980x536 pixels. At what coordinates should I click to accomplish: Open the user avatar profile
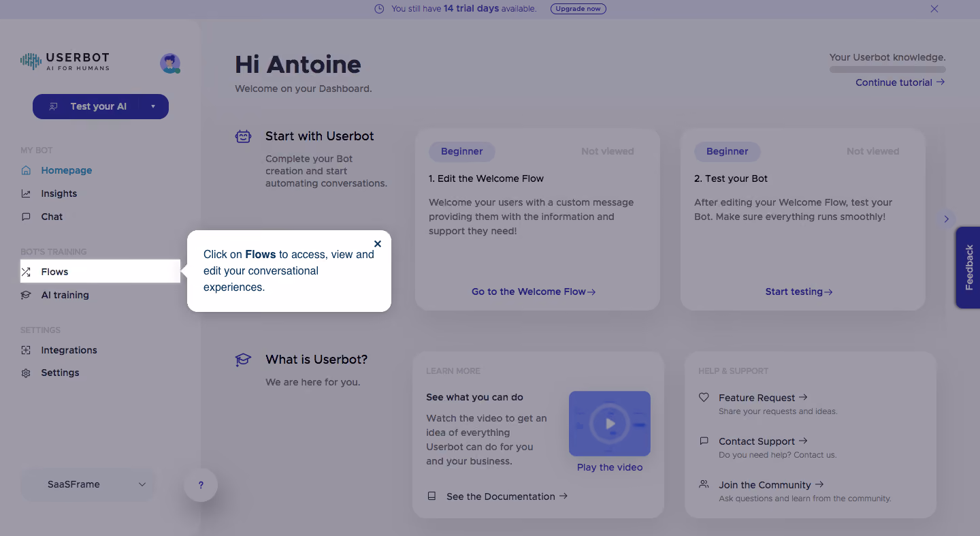pyautogui.click(x=170, y=63)
